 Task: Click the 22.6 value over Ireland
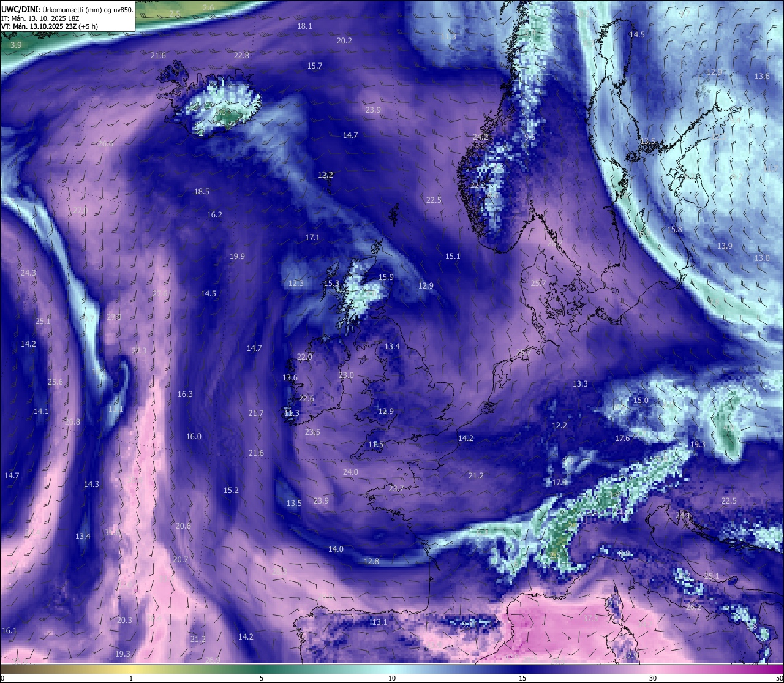[x=306, y=399]
